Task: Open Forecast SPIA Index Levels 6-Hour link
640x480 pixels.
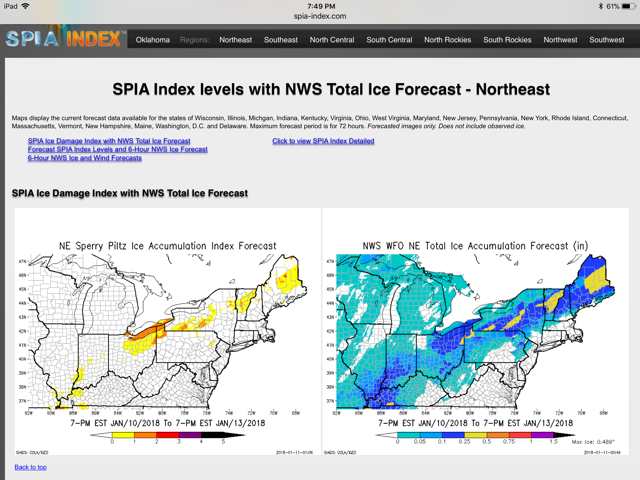Action: [x=118, y=149]
